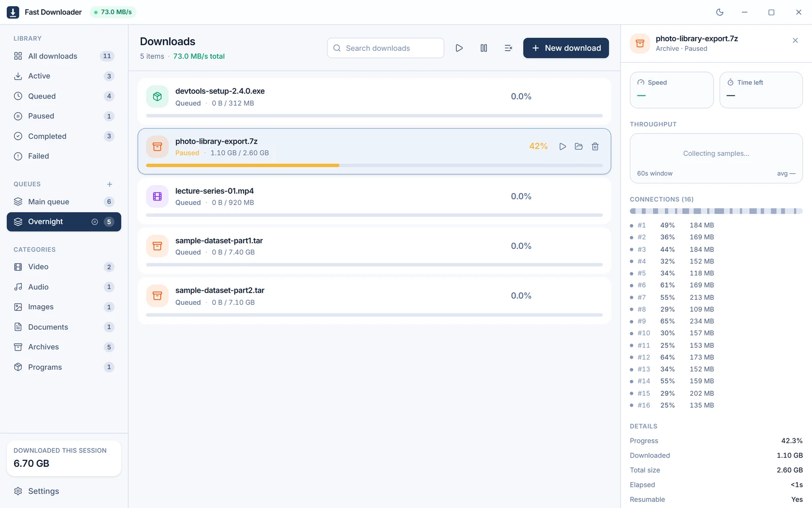Resume photo-library-export.7z with its play icon

[562, 146]
